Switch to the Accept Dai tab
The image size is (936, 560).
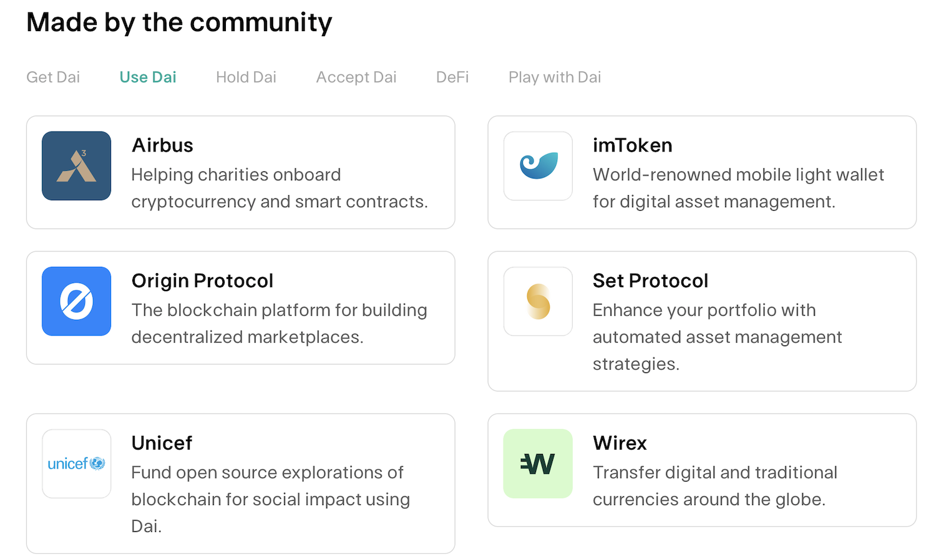pyautogui.click(x=356, y=77)
